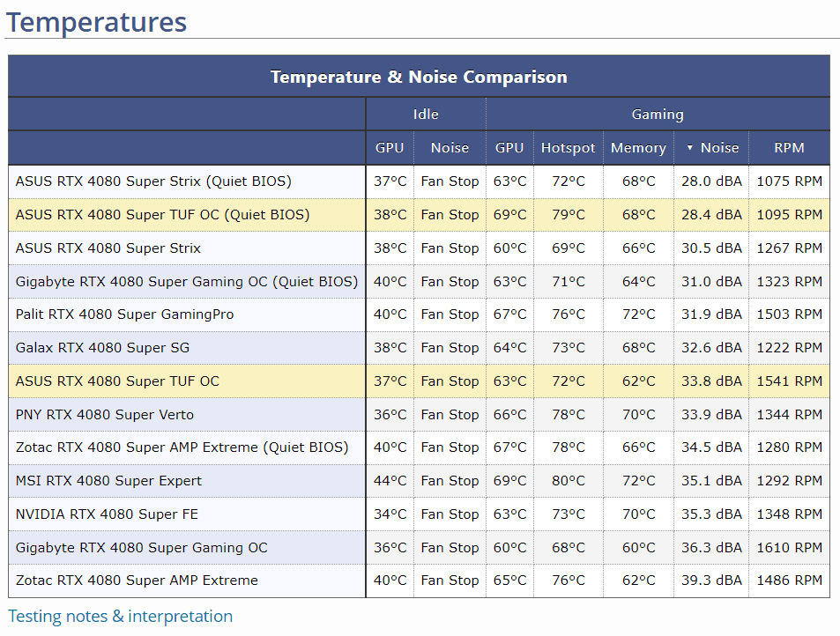840x636 pixels.
Task: Click the Gaming group header
Action: pyautogui.click(x=658, y=114)
